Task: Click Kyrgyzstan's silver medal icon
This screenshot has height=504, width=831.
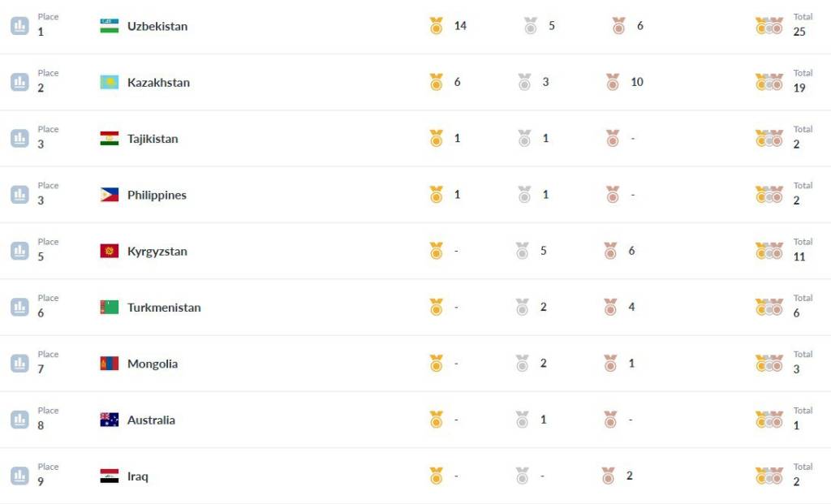Action: tap(522, 251)
